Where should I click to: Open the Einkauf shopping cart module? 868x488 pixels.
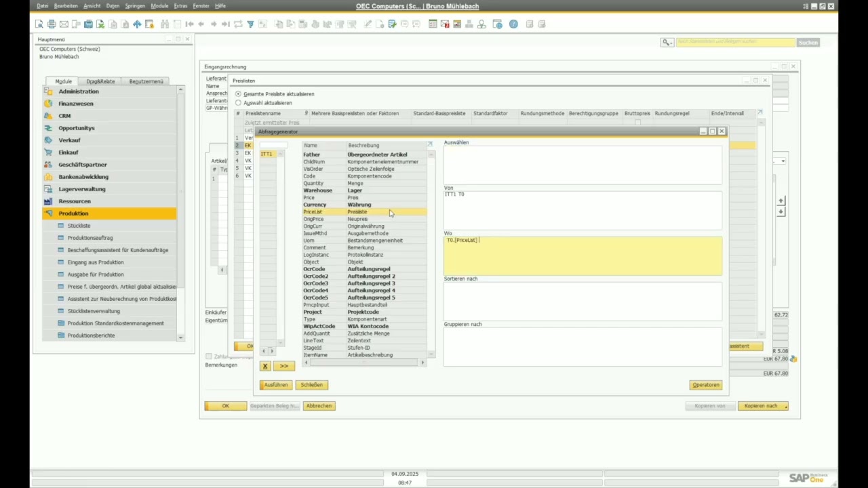[x=48, y=152]
